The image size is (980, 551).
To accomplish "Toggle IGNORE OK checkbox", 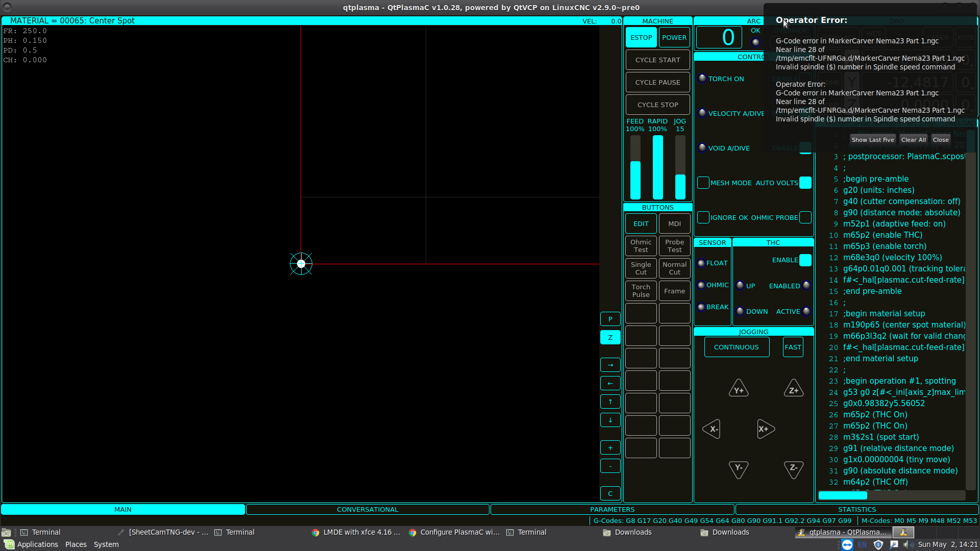I will tap(703, 217).
